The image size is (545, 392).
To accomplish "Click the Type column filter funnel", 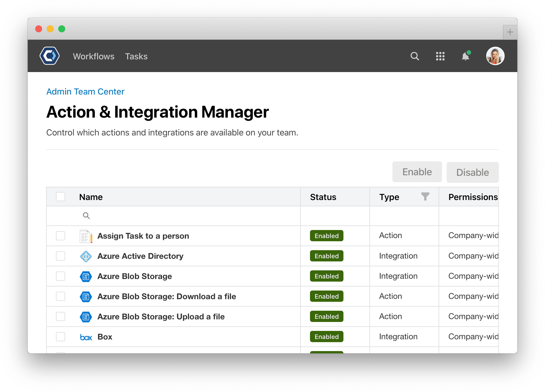I will tap(425, 197).
